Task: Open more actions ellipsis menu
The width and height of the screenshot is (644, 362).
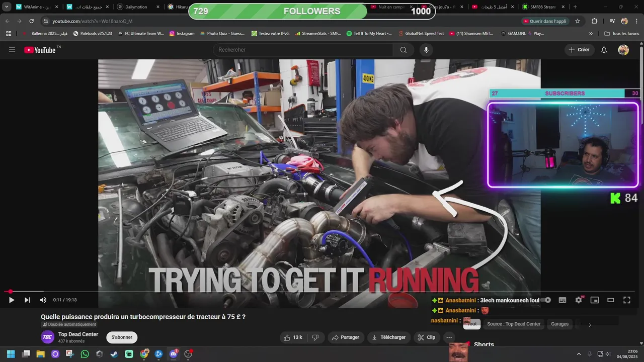Action: coord(449,337)
